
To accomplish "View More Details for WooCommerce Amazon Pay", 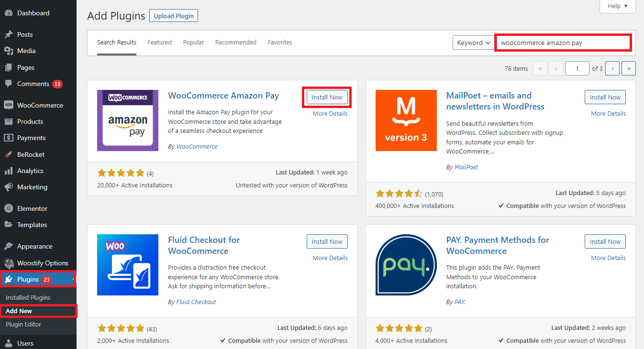I will [x=330, y=114].
